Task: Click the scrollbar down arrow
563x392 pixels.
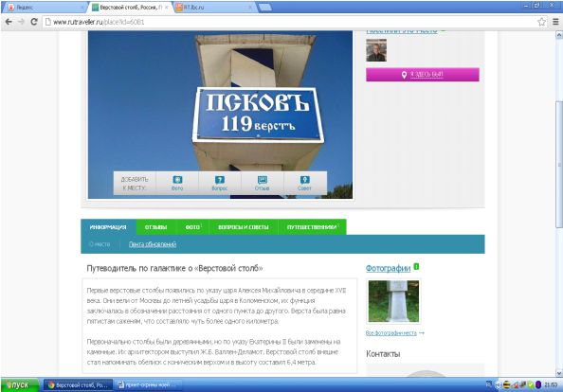Action: (559, 373)
